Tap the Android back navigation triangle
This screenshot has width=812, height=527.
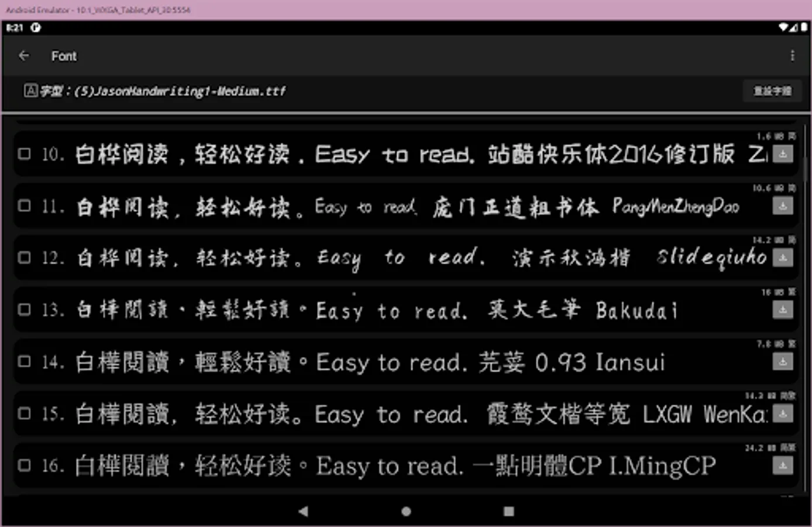(x=303, y=511)
